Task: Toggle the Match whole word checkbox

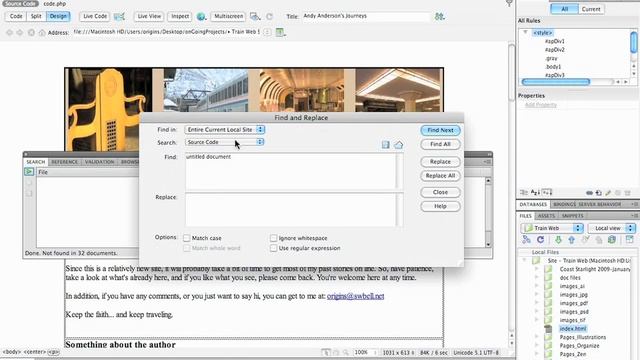Action: [x=187, y=248]
